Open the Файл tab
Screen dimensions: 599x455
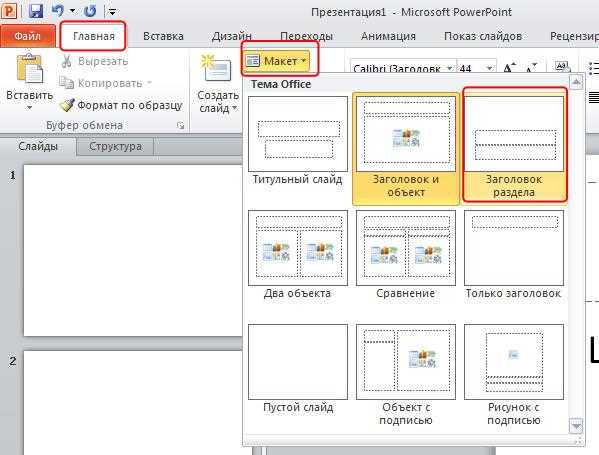coord(28,36)
